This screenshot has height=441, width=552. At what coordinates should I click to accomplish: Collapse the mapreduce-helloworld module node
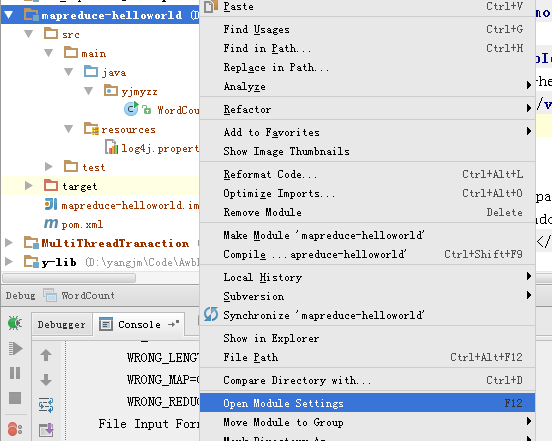tap(9, 15)
